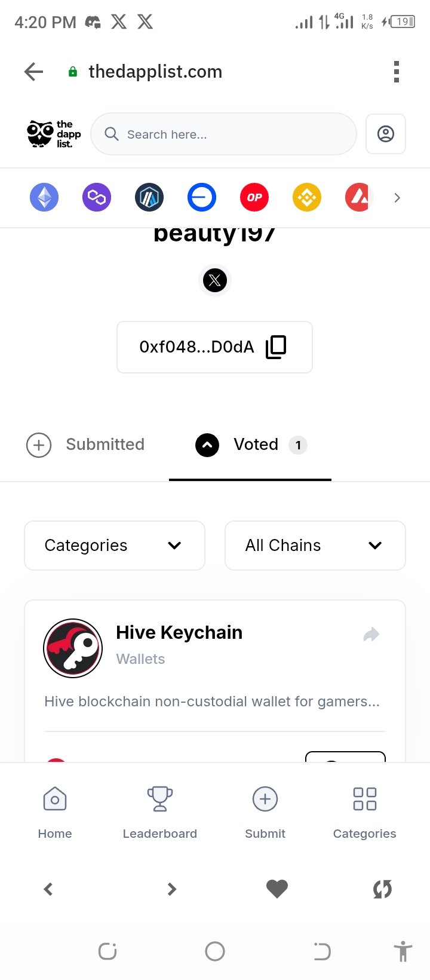
Task: Select the BNB chain icon
Action: tap(307, 197)
